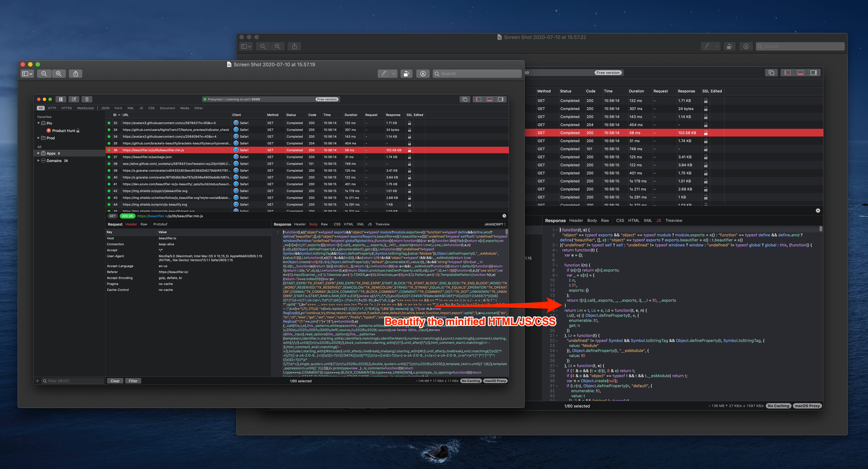
Task: Click Share icon in background Preview window
Action: point(295,47)
